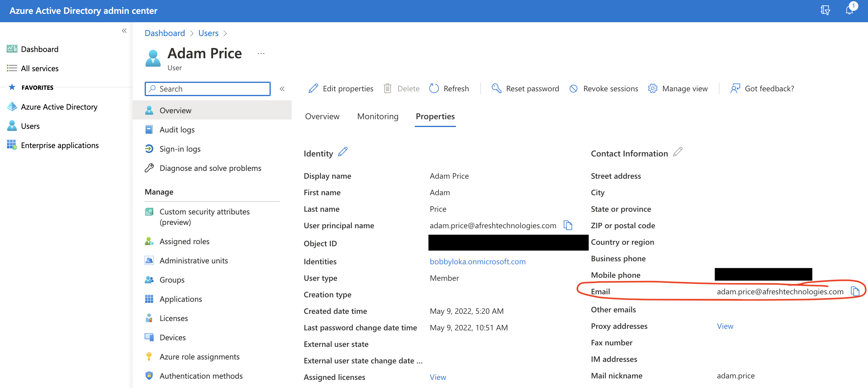Collapse the left navigation pane

tap(124, 30)
